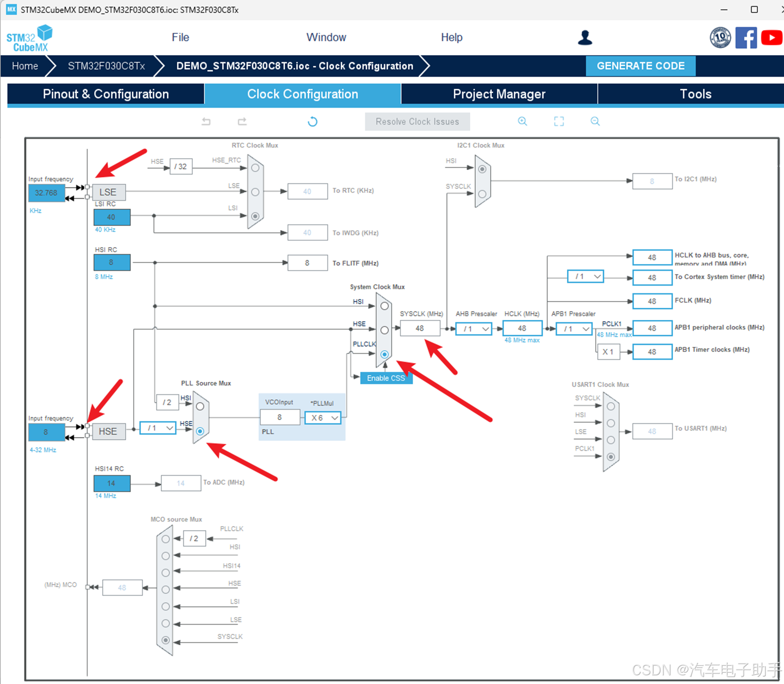Select HSI14 in MCO source Mux
784x684 pixels.
(166, 573)
